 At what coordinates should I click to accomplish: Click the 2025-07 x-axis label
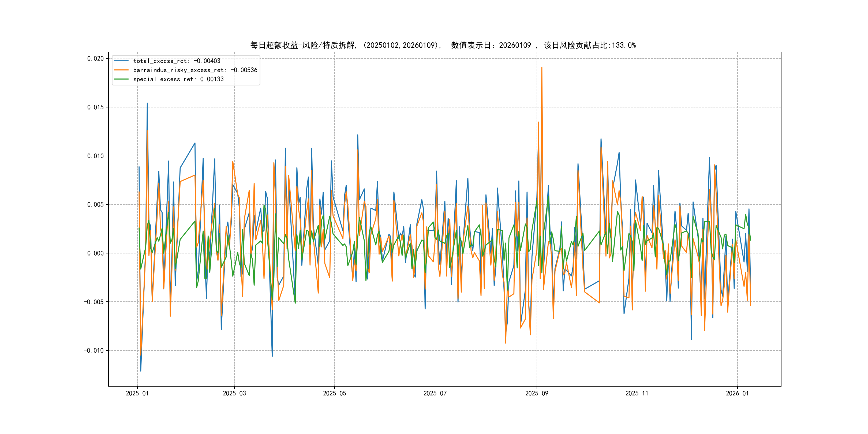[x=435, y=394]
